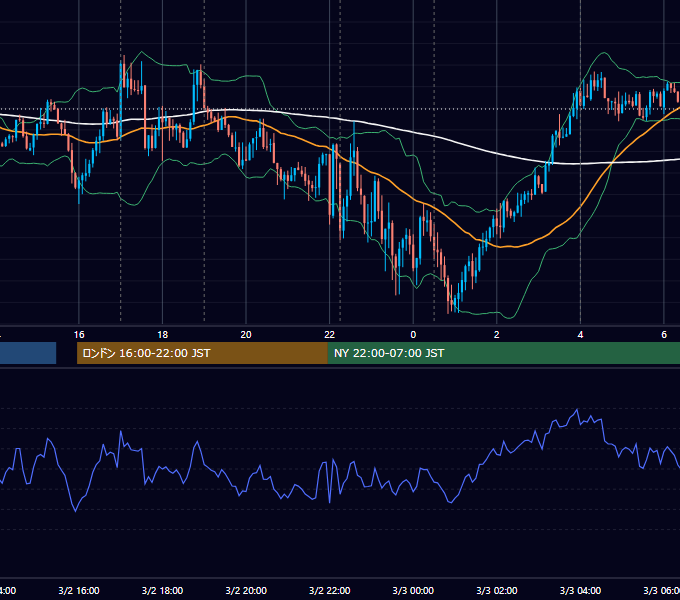Click the 3/2 16:00 date label
Image resolution: width=680 pixels, height=600 pixels.
pos(79,590)
